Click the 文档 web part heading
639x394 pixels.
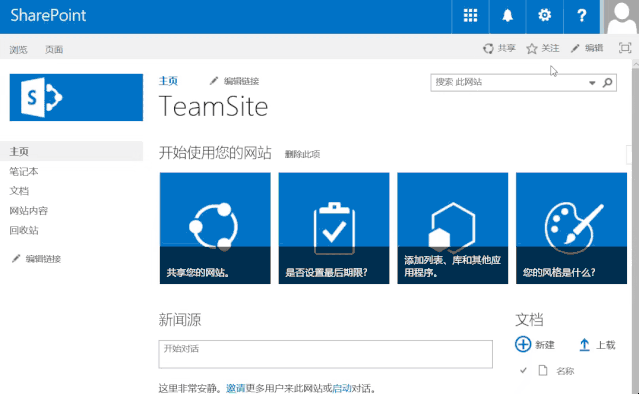click(x=529, y=320)
